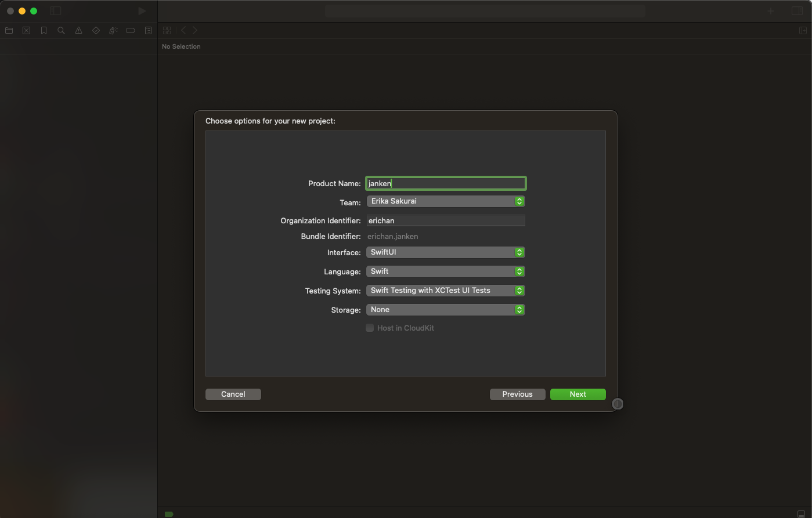Viewport: 812px width, 518px height.
Task: Click the green zoom window button
Action: [34, 11]
